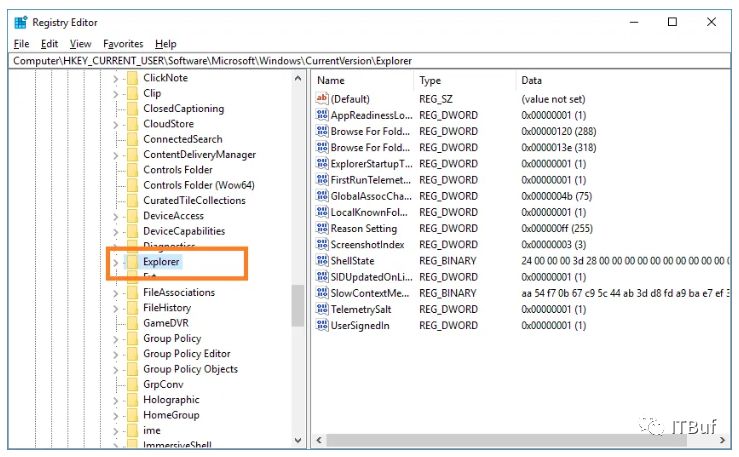Expand the FileAssociations key
The width and height of the screenshot is (739, 457).
pos(115,293)
